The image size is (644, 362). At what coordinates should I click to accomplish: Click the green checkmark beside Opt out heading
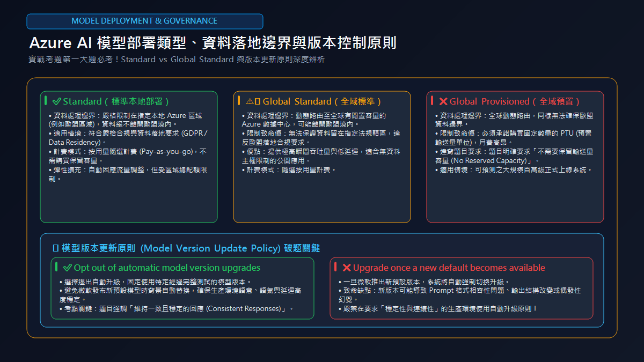(68, 268)
